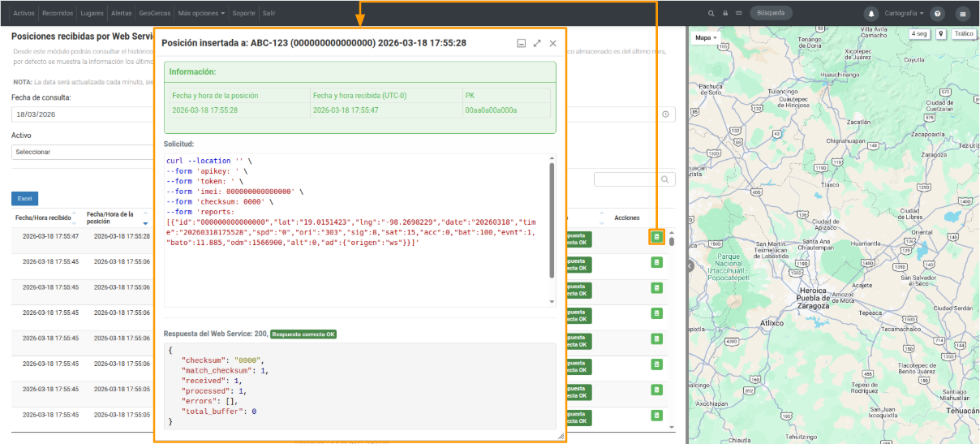Click the magnifier icon in top bar
The width and height of the screenshot is (980, 444).
click(711, 14)
